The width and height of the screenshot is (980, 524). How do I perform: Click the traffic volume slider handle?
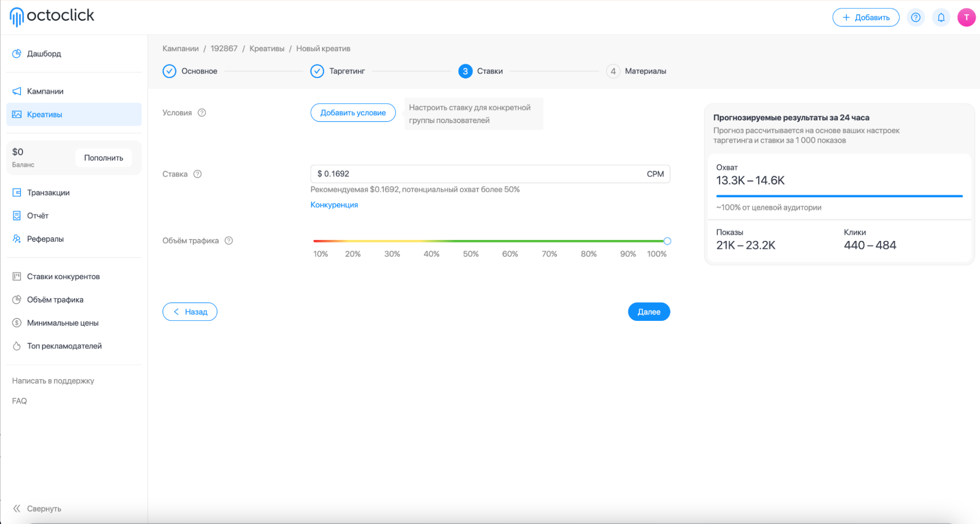point(667,241)
